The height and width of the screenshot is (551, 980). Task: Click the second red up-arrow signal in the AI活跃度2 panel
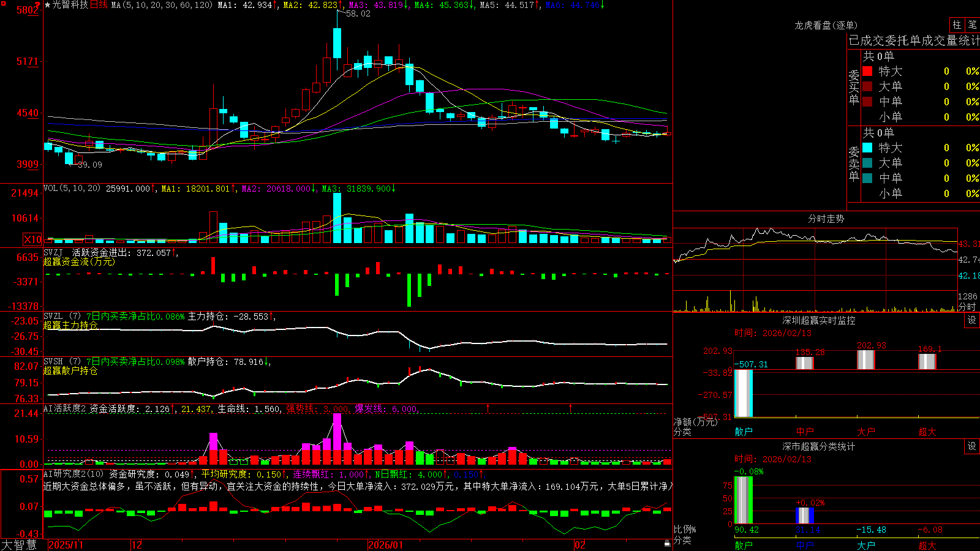(571, 408)
